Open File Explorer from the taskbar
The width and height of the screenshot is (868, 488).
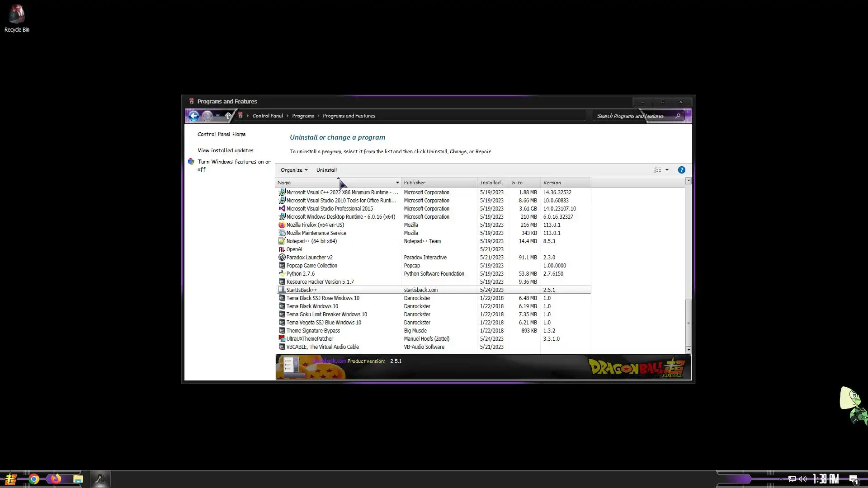coord(78,479)
